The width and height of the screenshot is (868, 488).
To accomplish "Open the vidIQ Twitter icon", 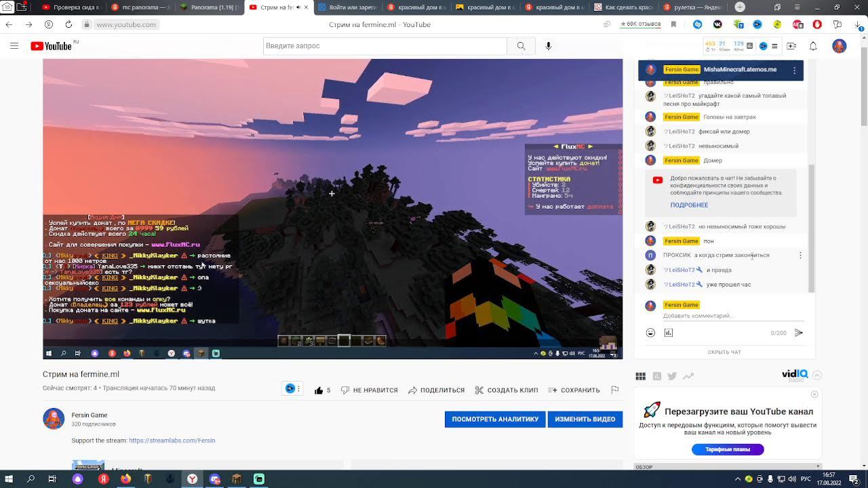I will pos(672,376).
